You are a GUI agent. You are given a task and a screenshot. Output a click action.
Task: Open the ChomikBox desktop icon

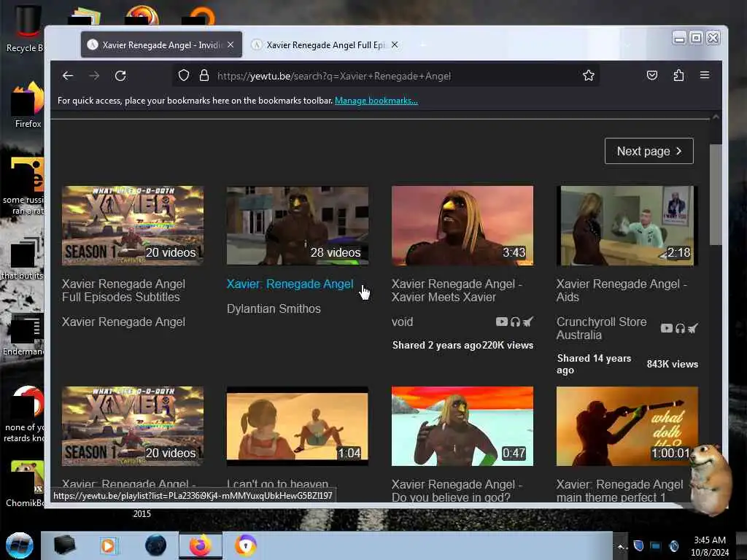click(x=25, y=483)
